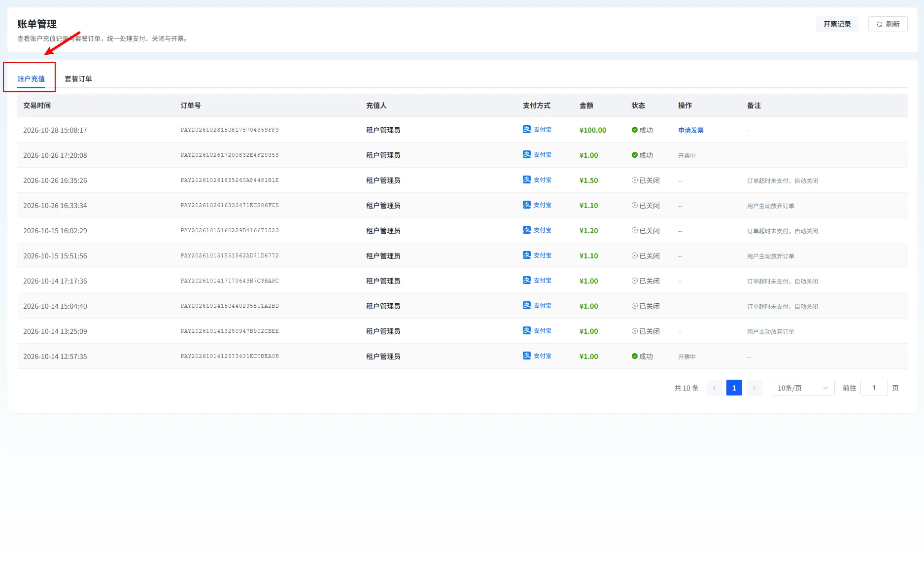
Task: Click the 交易时间 column header
Action: (37, 106)
